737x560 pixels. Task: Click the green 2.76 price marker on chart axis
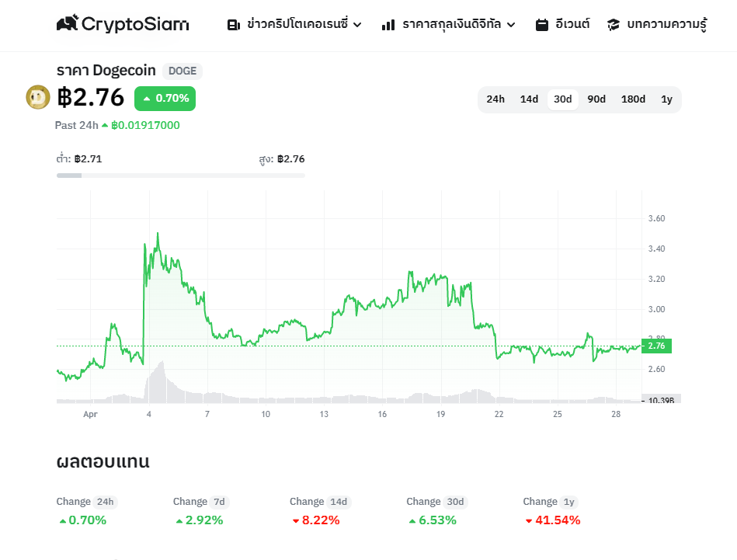click(x=656, y=346)
